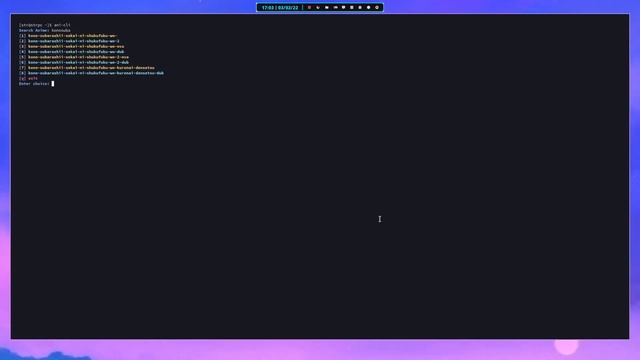Screen dimensions: 640x360
Task: Select result 2 ending in shukufuku-wo-2
Action: coord(69,41)
